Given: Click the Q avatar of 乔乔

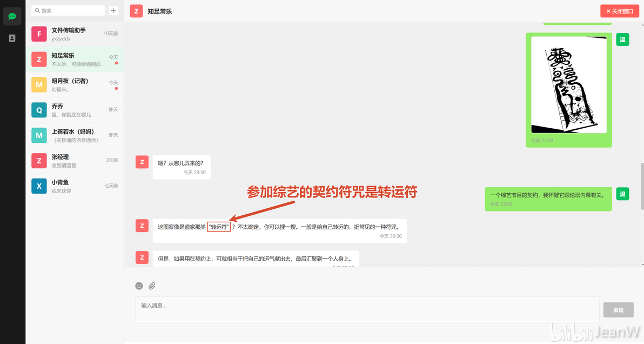Looking at the screenshot, I should 39,110.
